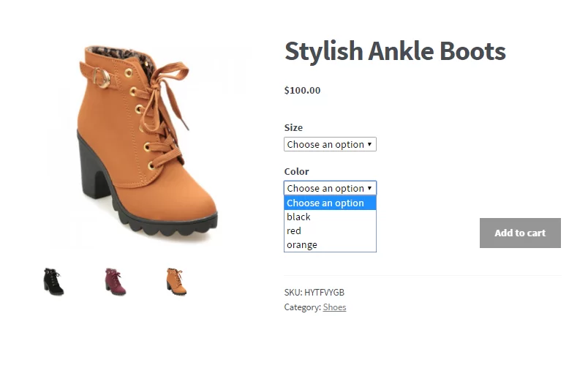This screenshot has height=368, width=588.
Task: Select the orange boot thumbnail
Action: pos(176,282)
